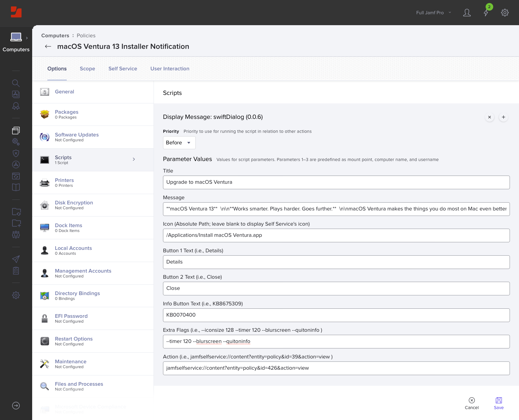Image resolution: width=519 pixels, height=420 pixels.
Task: Open the User Interaction tab
Action: click(170, 69)
